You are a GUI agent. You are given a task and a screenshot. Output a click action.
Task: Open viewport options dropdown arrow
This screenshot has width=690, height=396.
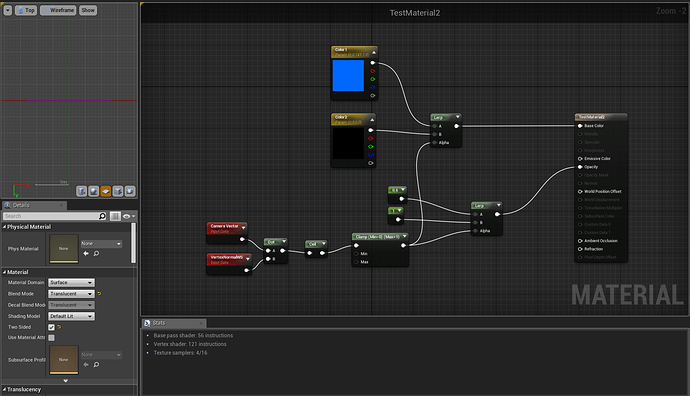click(x=7, y=10)
